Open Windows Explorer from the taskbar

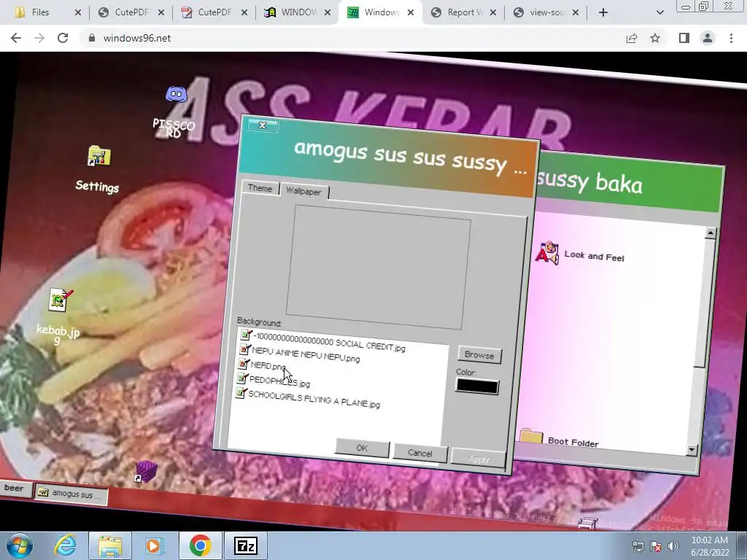pos(110,545)
